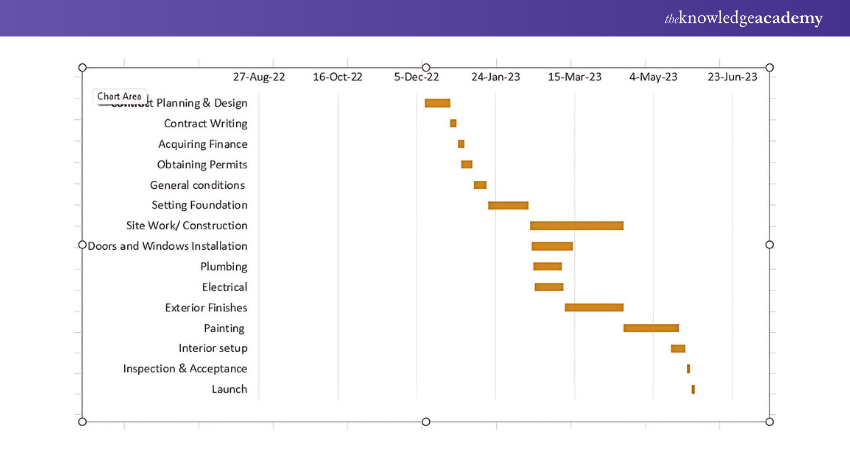Click The Knowledge Academy logo

tap(743, 18)
